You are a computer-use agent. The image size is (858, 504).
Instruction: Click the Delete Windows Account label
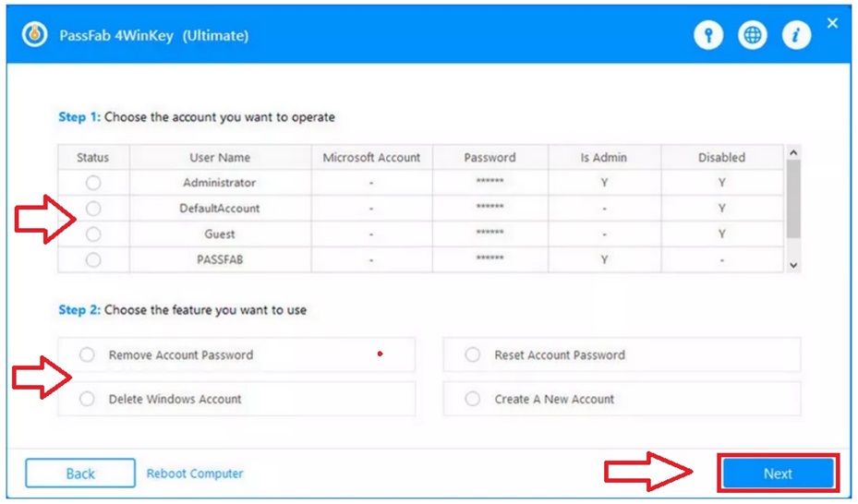tap(175, 399)
